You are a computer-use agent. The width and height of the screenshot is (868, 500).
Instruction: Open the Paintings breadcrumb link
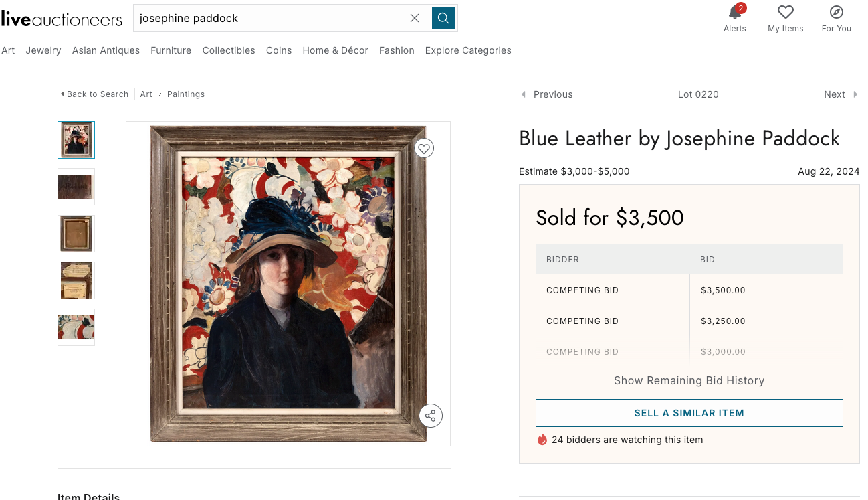186,94
